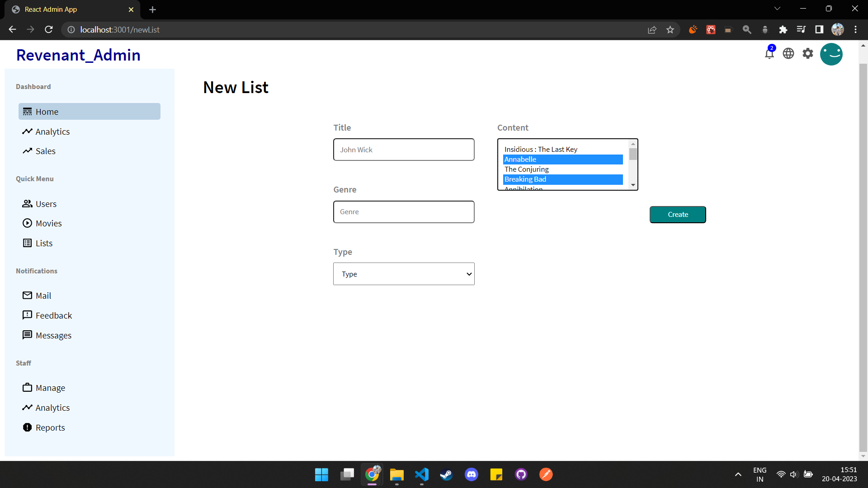Click the language globe icon
Viewport: 868px width, 488px height.
(788, 53)
